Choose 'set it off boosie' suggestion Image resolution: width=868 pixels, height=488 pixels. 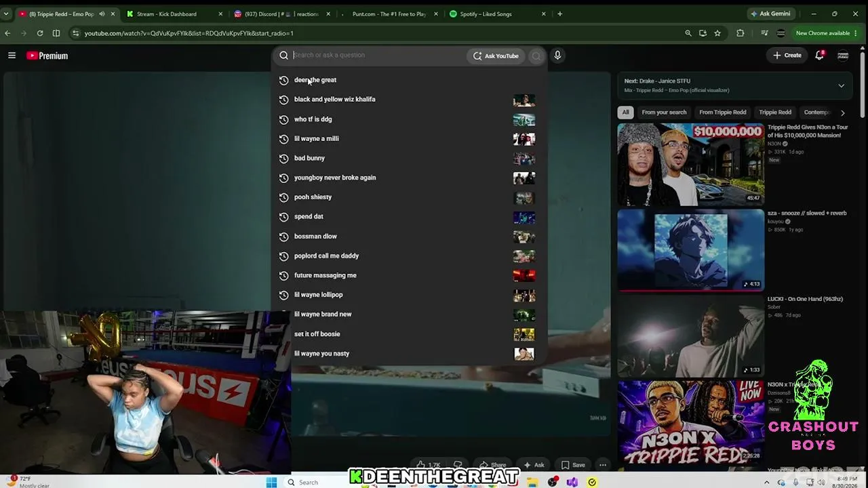[410, 334]
